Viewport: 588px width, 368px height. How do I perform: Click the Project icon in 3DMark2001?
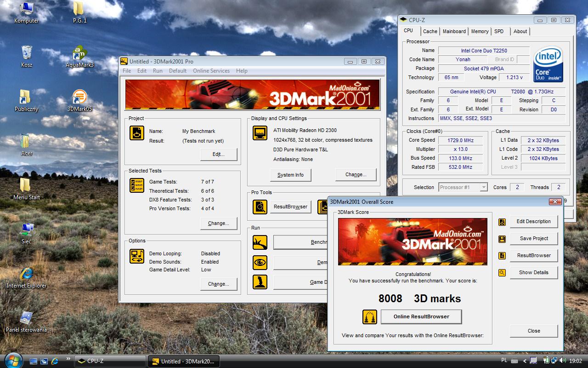(137, 133)
